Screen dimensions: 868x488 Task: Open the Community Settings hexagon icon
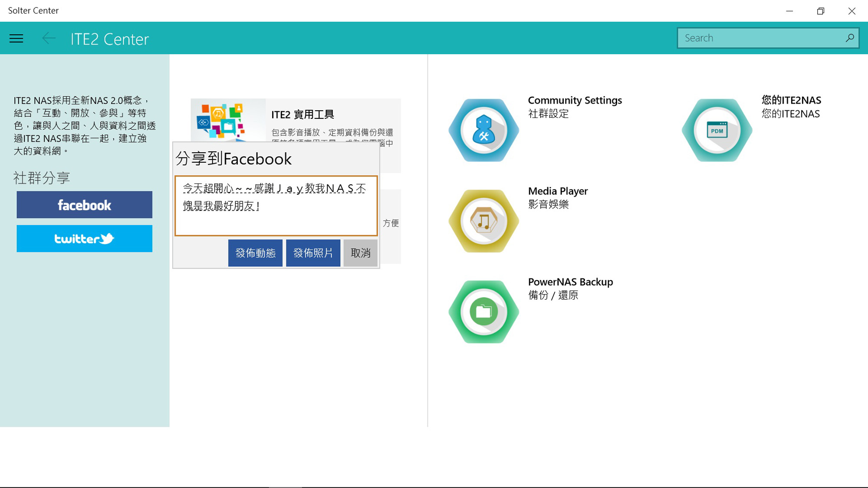(x=483, y=130)
